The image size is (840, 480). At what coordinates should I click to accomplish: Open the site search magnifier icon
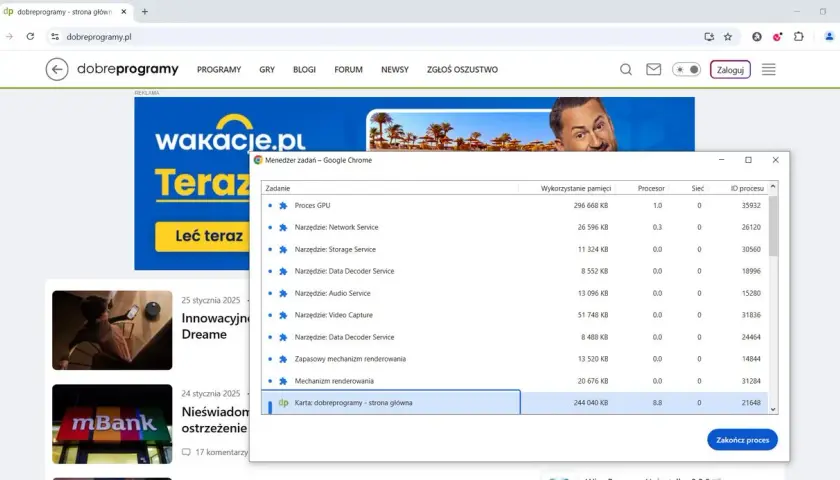click(x=626, y=70)
